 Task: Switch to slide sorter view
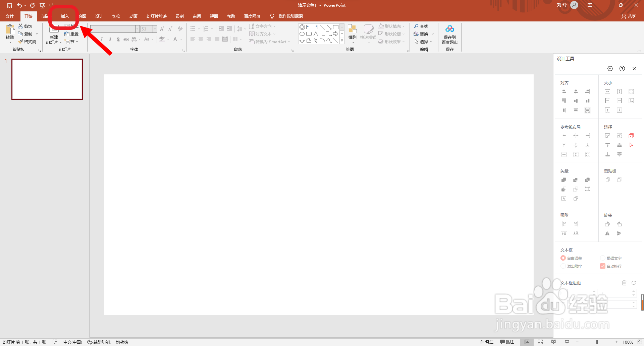coord(540,342)
